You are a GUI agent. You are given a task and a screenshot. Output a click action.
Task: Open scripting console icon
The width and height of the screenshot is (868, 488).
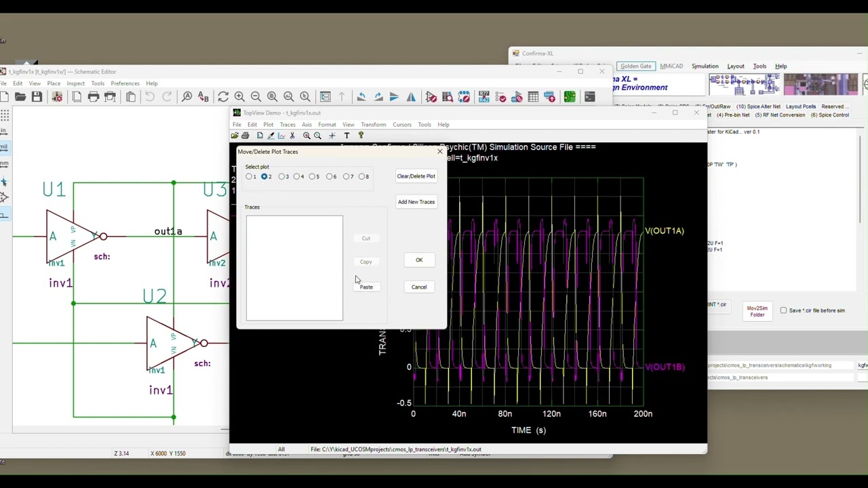(589, 97)
